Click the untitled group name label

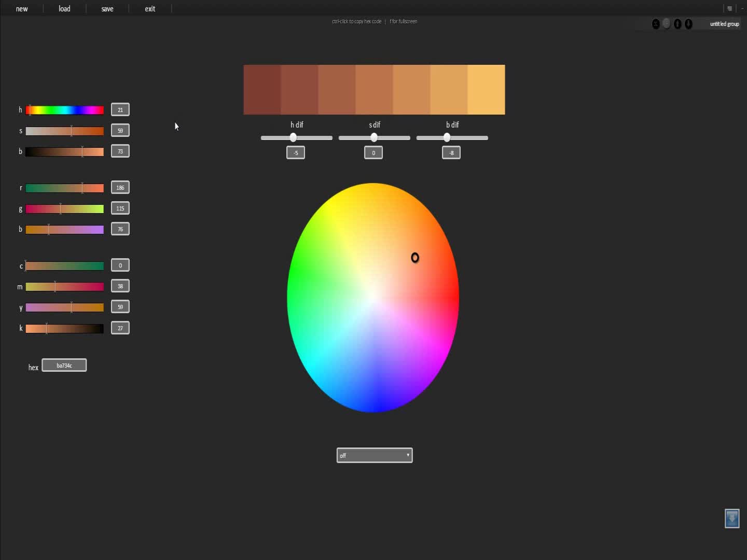coord(724,24)
